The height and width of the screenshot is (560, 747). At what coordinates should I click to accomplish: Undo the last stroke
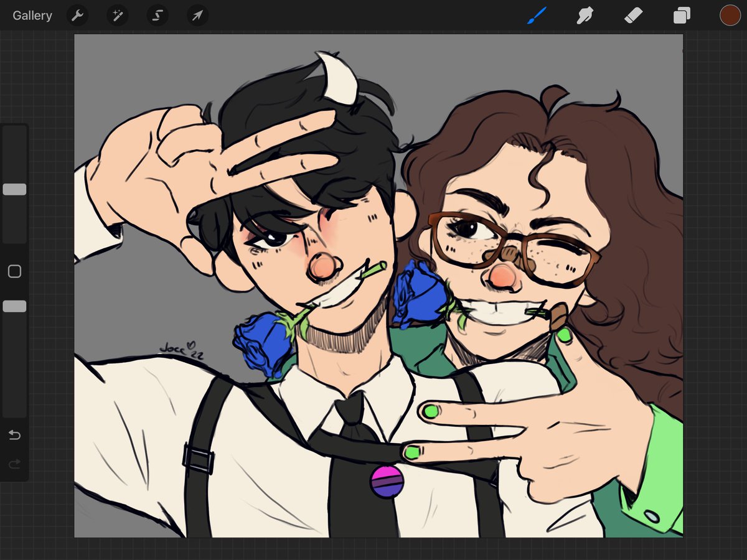(14, 435)
